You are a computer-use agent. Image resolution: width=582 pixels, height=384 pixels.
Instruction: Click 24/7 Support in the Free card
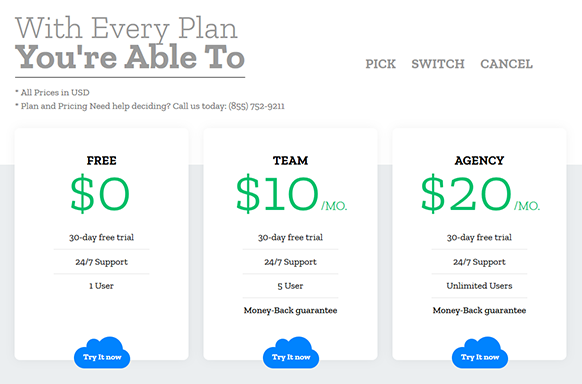(x=101, y=262)
